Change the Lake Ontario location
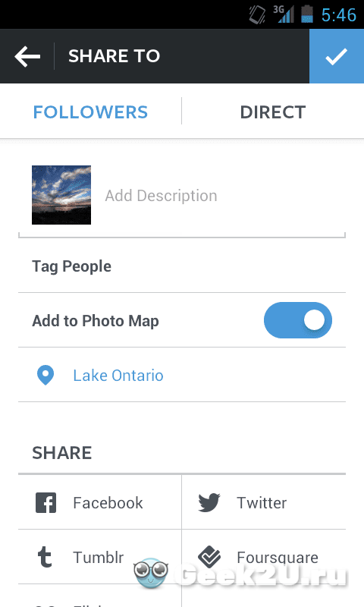The height and width of the screenshot is (607, 364). [182, 375]
